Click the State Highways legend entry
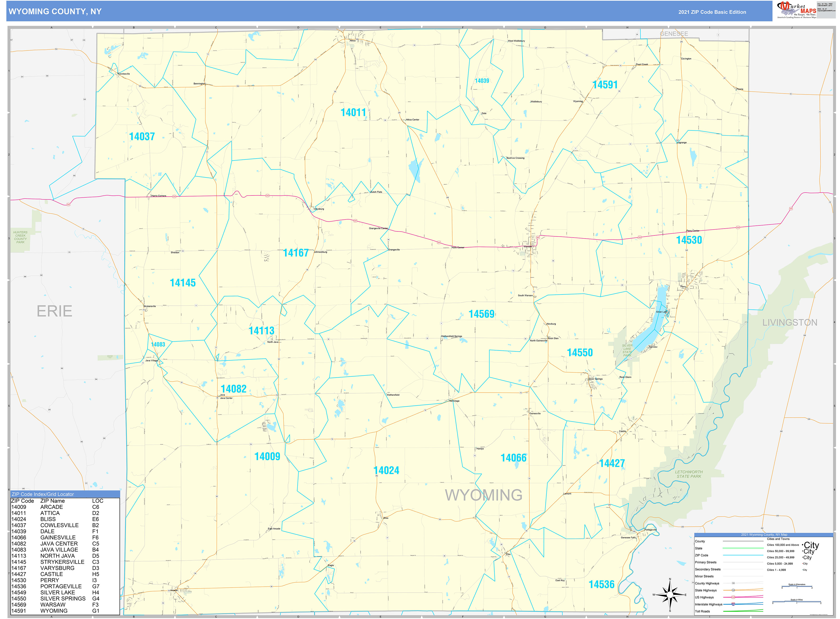Screen dimensions: 840x619 729,590
